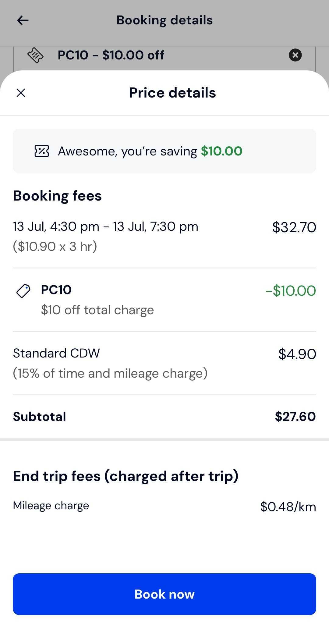Tap the $0.48/km mileage rate
The height and width of the screenshot is (644, 329).
point(288,507)
